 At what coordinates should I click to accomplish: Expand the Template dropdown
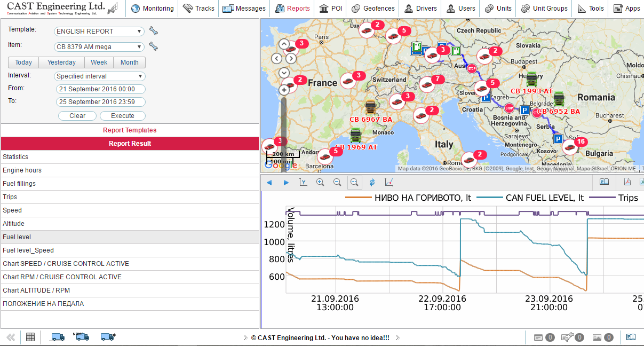click(x=100, y=32)
